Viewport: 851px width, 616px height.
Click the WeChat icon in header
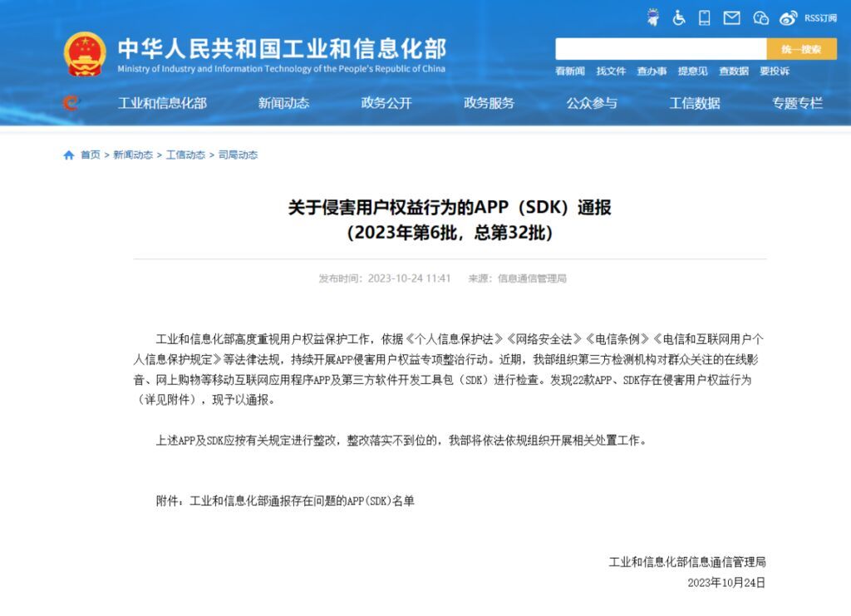pyautogui.click(x=760, y=17)
